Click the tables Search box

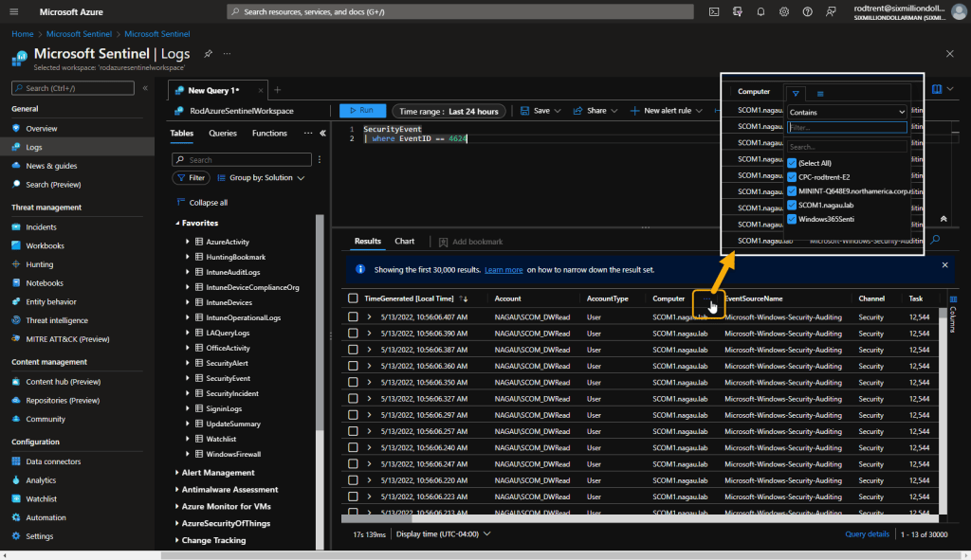(x=242, y=159)
